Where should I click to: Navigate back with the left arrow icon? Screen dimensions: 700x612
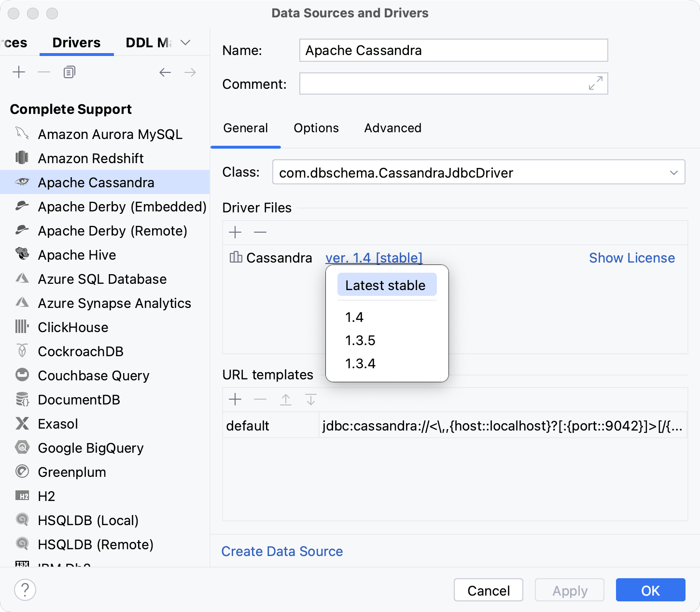pyautogui.click(x=165, y=72)
